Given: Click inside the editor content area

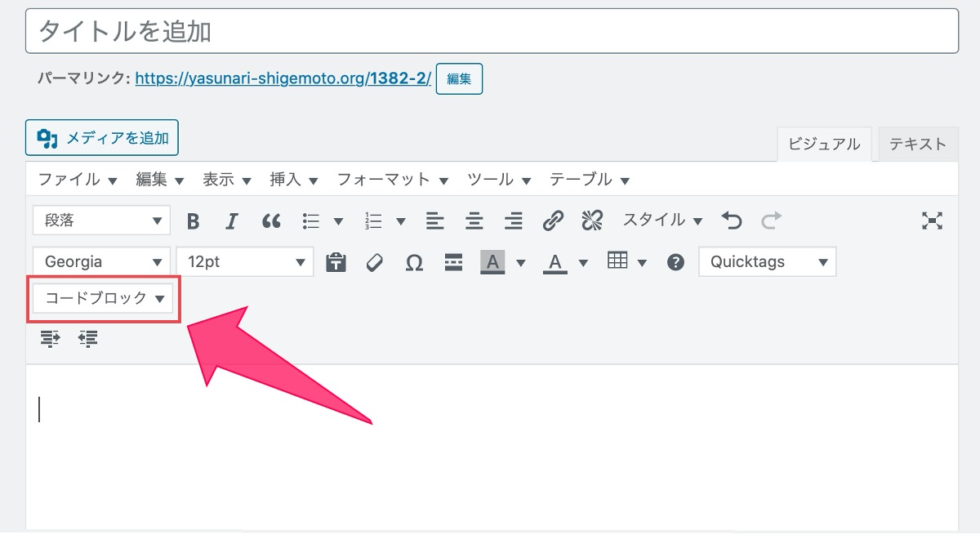Looking at the screenshot, I should [x=492, y=447].
